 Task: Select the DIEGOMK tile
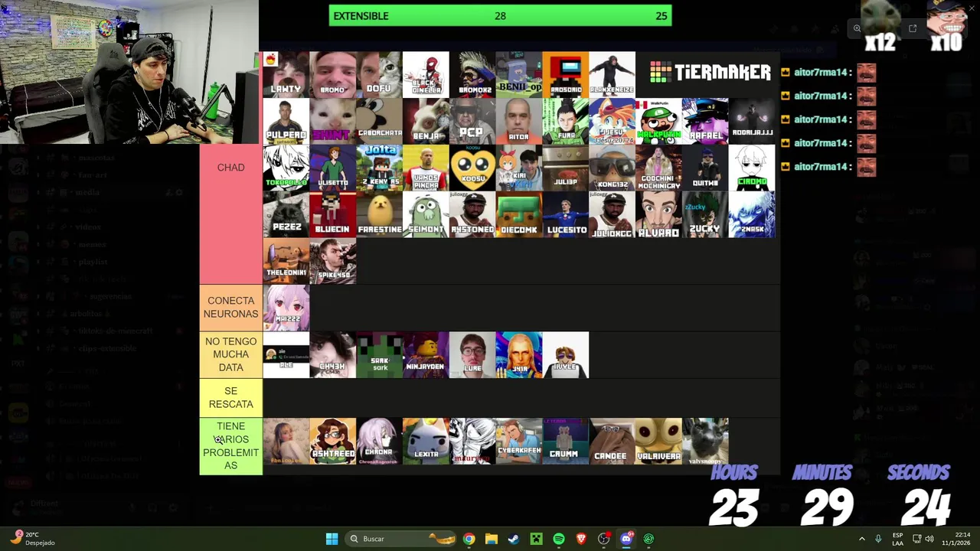coord(519,214)
